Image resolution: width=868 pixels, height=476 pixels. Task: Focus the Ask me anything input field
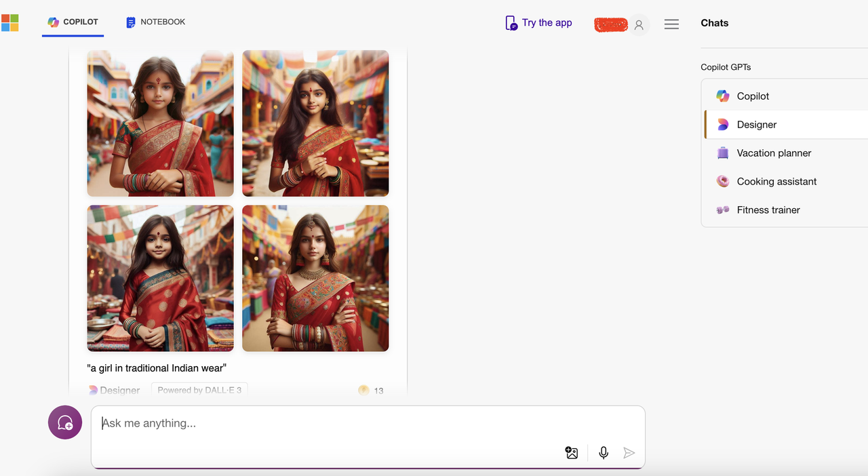click(x=368, y=437)
